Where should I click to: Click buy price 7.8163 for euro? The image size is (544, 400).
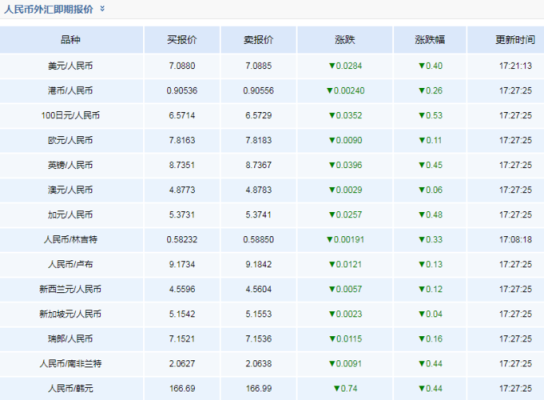pos(182,140)
